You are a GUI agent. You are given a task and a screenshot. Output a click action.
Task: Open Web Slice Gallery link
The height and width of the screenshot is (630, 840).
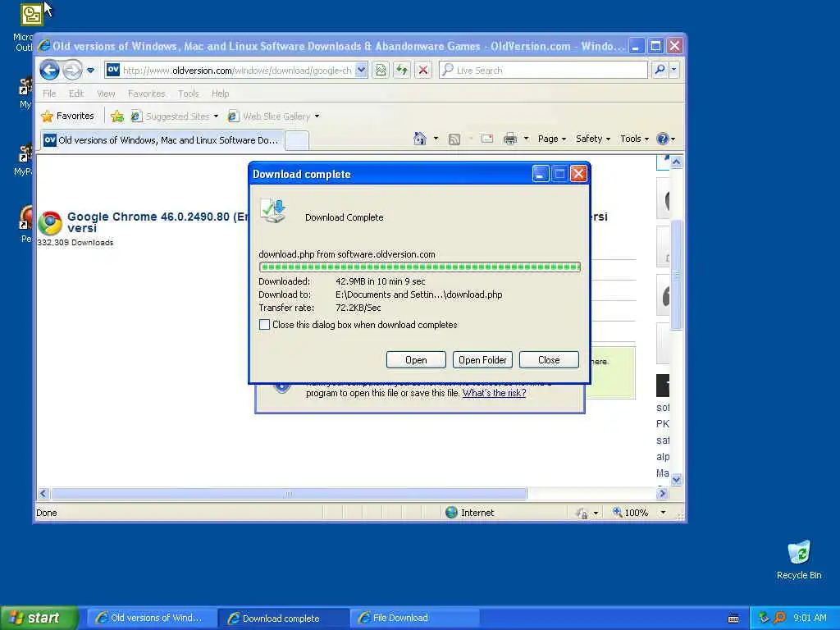(x=269, y=116)
